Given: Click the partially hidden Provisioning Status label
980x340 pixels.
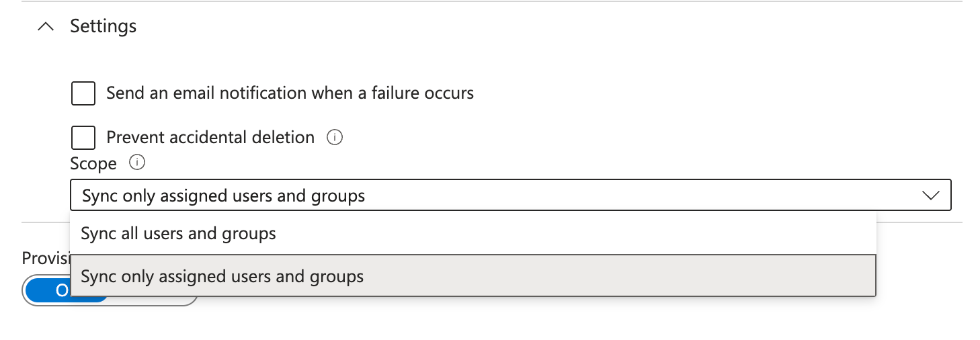Looking at the screenshot, I should [x=46, y=259].
